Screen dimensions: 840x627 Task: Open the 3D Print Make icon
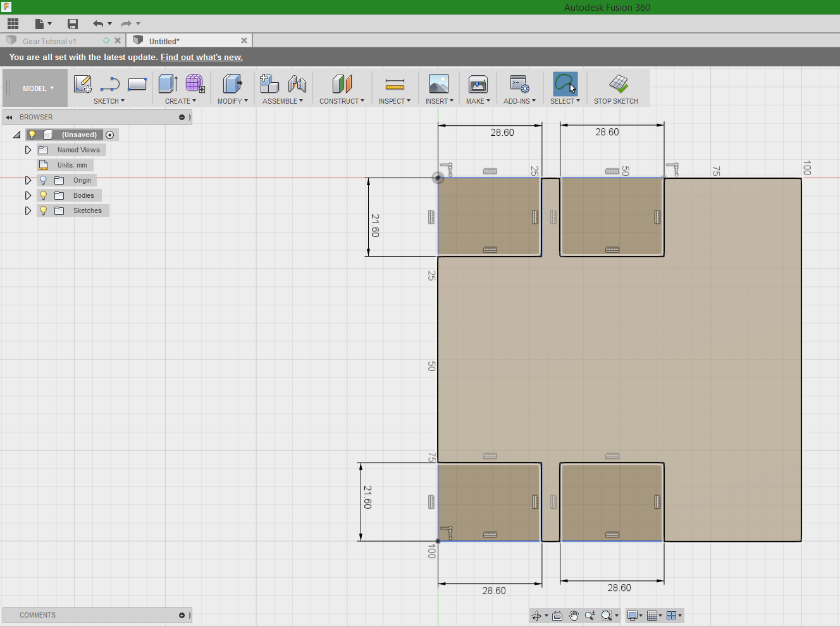[478, 84]
